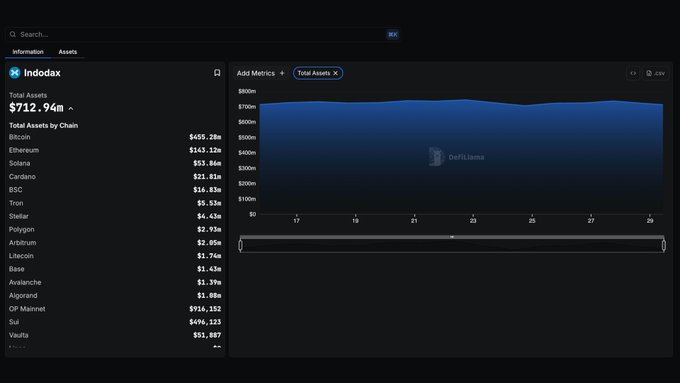Select the Avalanche chain row
The width and height of the screenshot is (680, 383).
pos(115,282)
